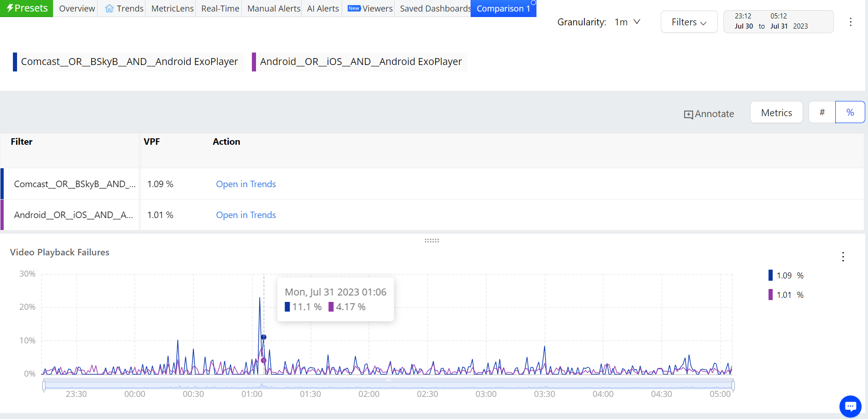Switch to the MetricLens tab
The height and width of the screenshot is (419, 868).
(172, 9)
